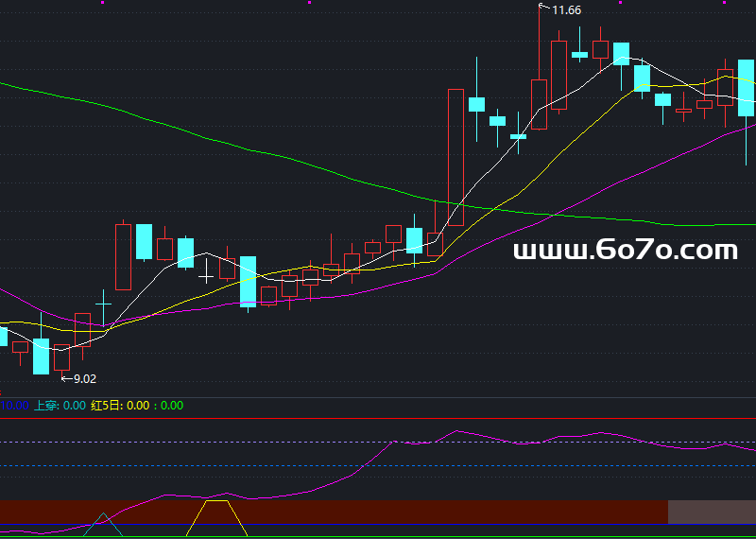Click the cyan cross doji candlestick

[103, 304]
